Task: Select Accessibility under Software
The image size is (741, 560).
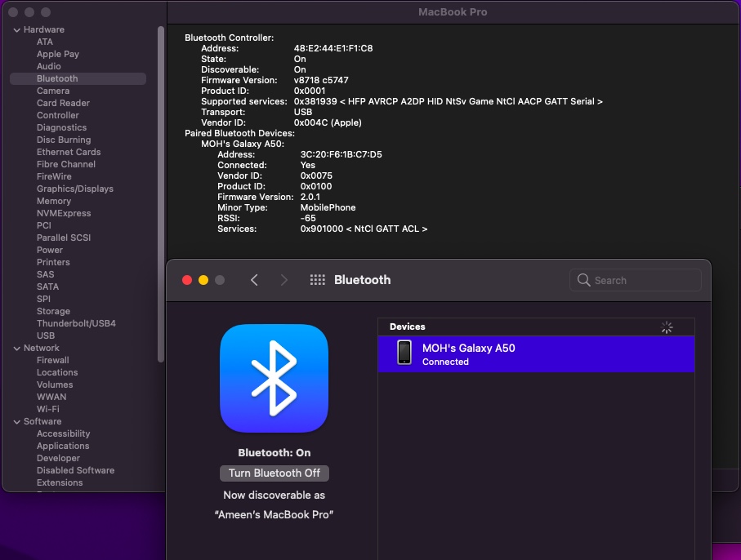Action: 64,434
